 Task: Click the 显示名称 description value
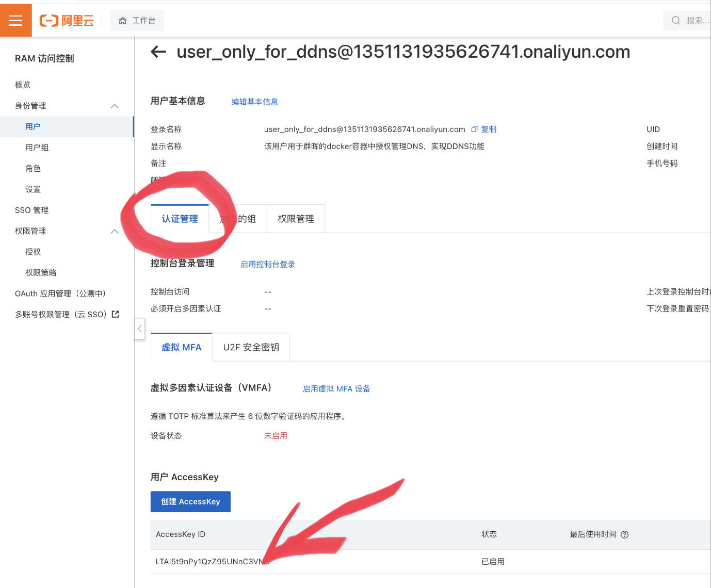tap(374, 146)
